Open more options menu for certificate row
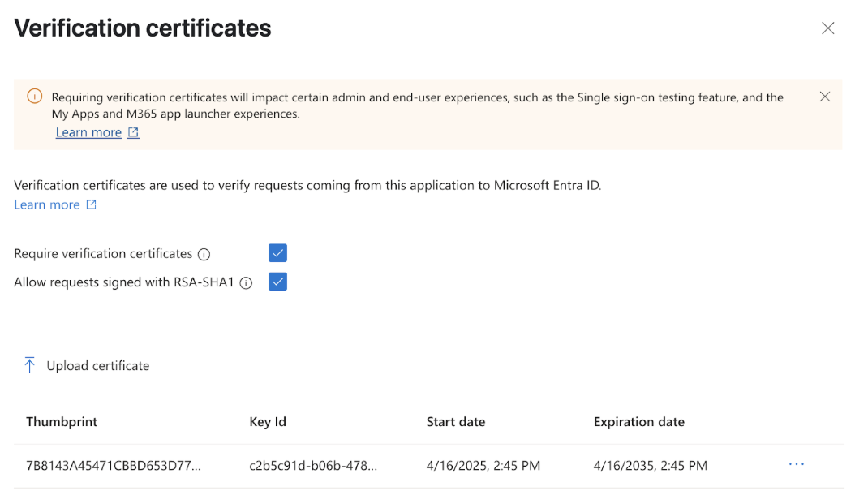This screenshot has width=868, height=495. [796, 464]
